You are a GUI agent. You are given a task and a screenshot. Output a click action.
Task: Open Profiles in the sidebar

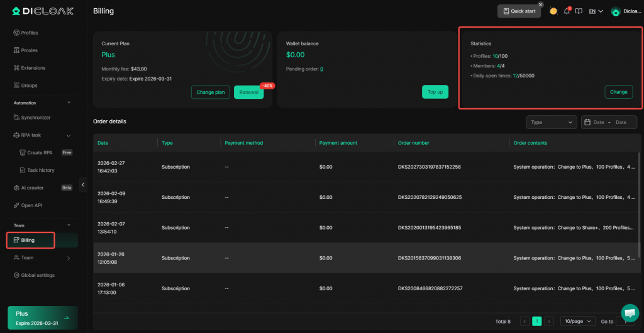[x=29, y=33]
